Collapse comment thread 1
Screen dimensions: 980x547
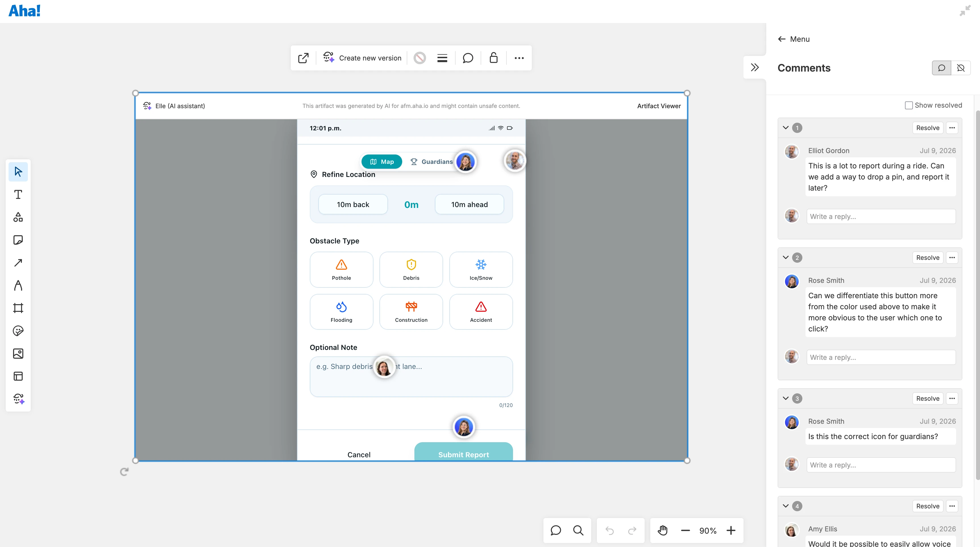[786, 128]
